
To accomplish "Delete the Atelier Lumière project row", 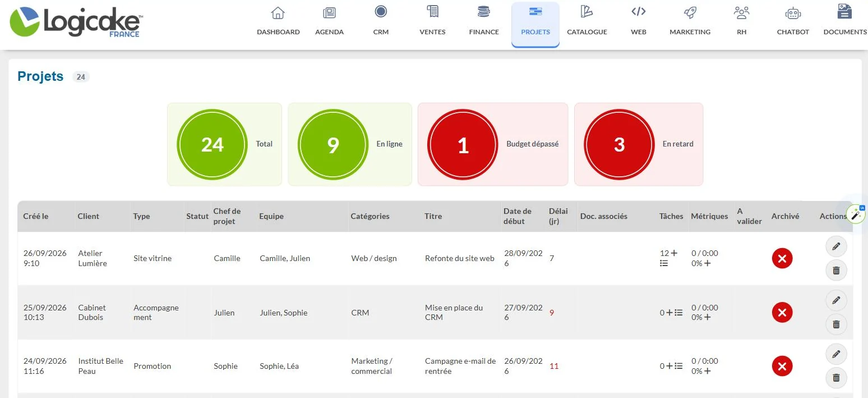I will pos(836,271).
